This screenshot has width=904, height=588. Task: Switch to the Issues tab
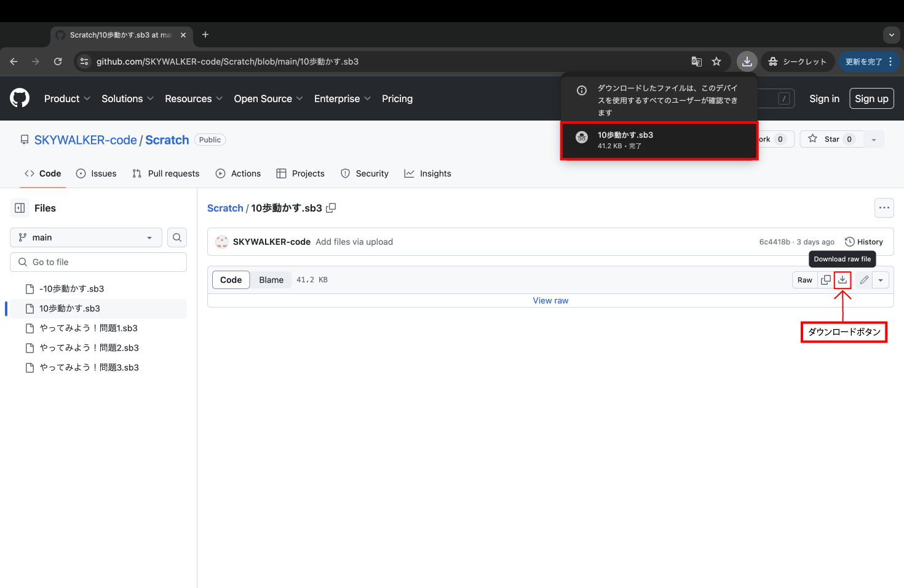pos(96,173)
